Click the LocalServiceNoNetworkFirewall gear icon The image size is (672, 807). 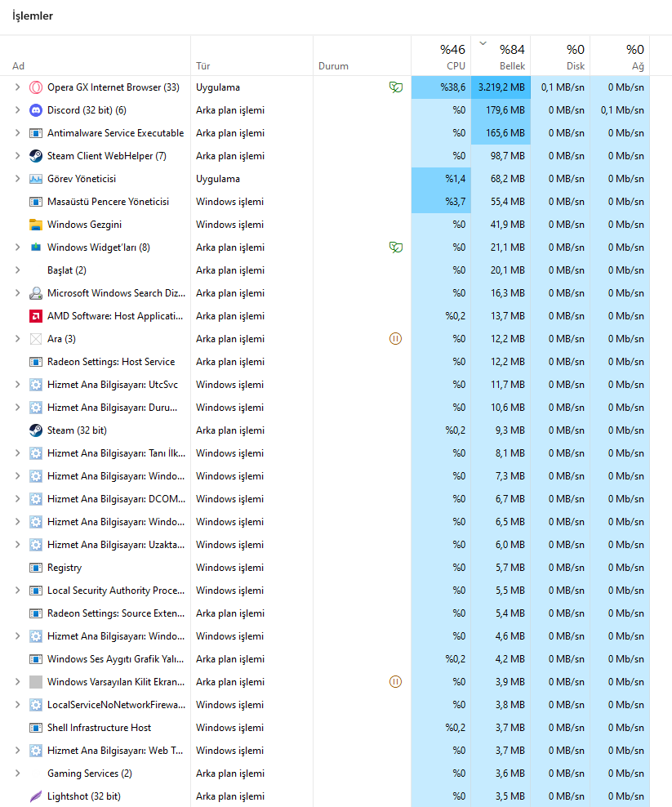(x=35, y=705)
